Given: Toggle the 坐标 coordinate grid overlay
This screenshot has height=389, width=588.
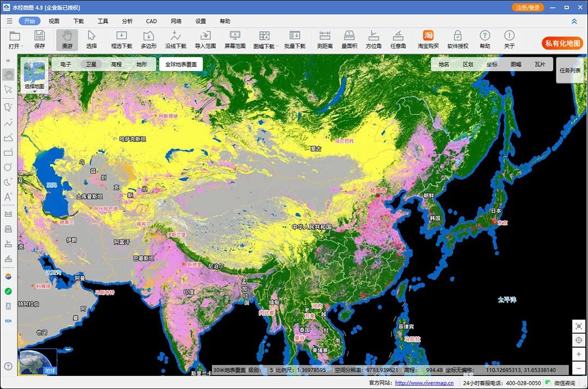Looking at the screenshot, I should 492,64.
